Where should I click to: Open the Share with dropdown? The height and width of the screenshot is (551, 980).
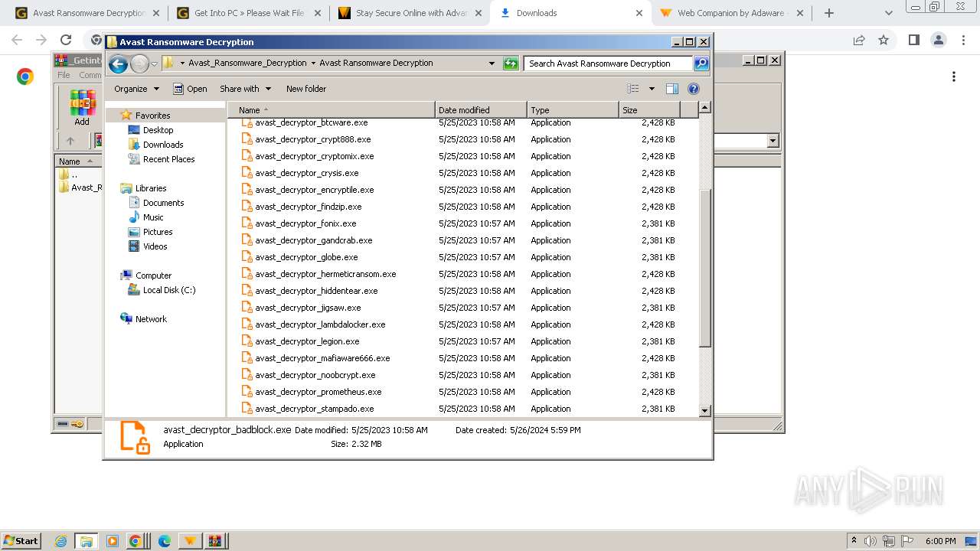(245, 89)
